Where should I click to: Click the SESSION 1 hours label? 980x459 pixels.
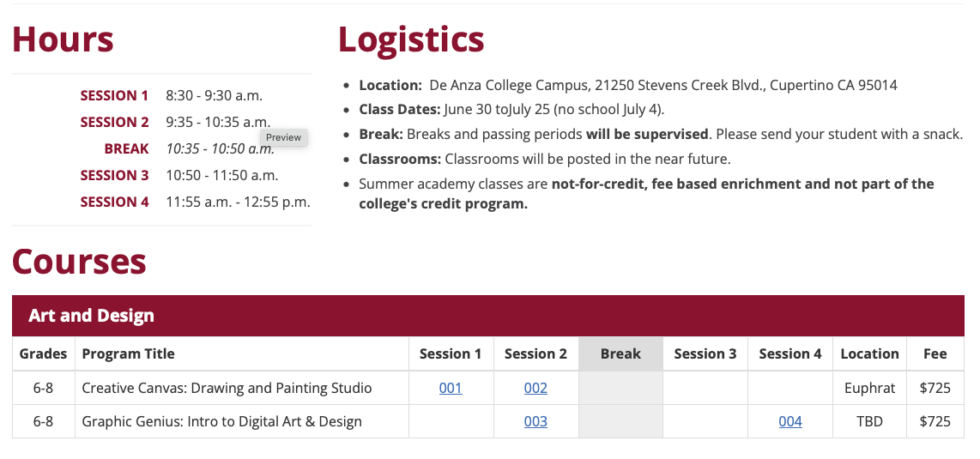[x=114, y=95]
